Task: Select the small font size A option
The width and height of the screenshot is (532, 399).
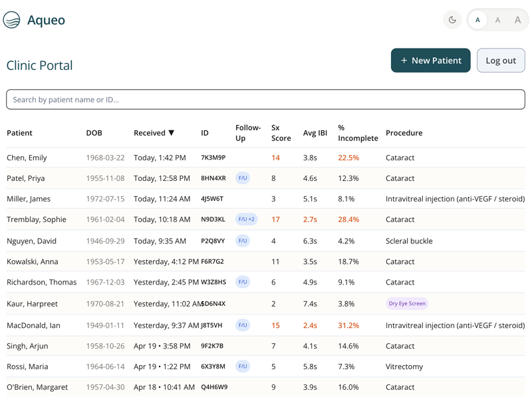Action: pos(477,20)
